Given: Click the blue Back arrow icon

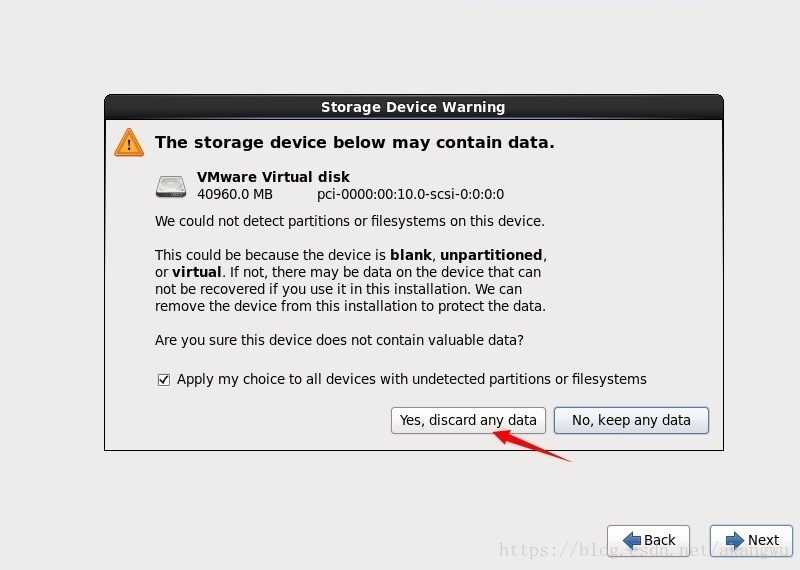Looking at the screenshot, I should [x=632, y=540].
